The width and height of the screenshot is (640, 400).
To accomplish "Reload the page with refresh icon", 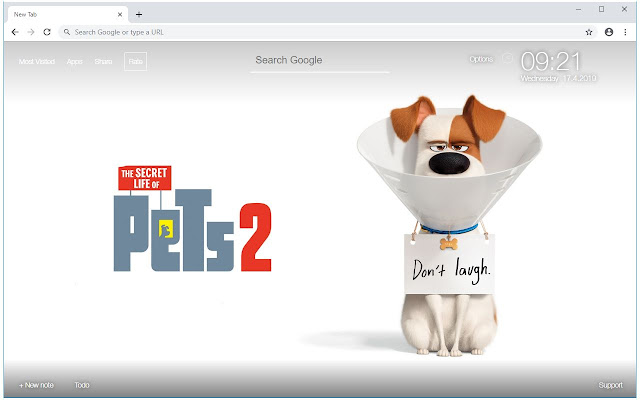I will [x=47, y=32].
